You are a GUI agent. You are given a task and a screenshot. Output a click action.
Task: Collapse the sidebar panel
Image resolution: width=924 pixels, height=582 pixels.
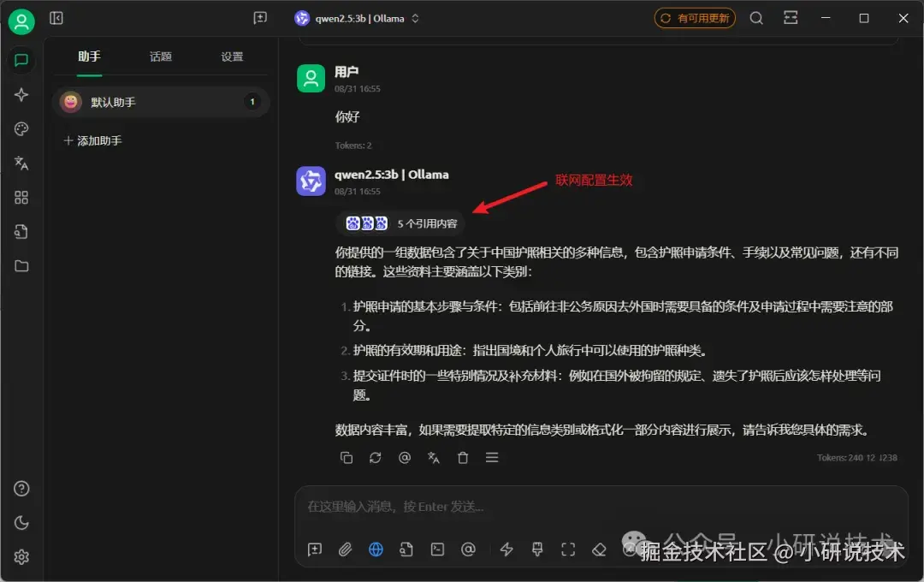(x=56, y=18)
